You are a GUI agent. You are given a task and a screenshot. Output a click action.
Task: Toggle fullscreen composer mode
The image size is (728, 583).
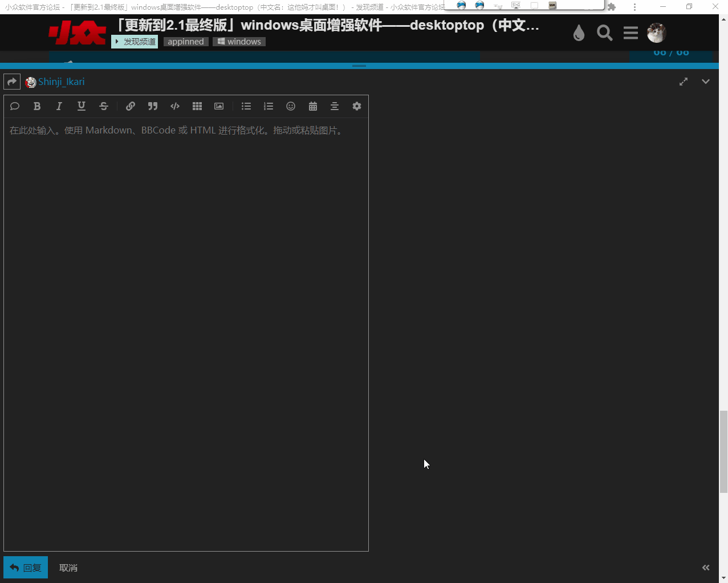(684, 82)
